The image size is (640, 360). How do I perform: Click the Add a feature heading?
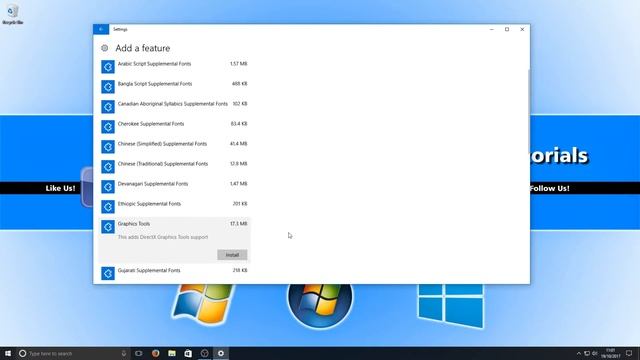click(142, 48)
